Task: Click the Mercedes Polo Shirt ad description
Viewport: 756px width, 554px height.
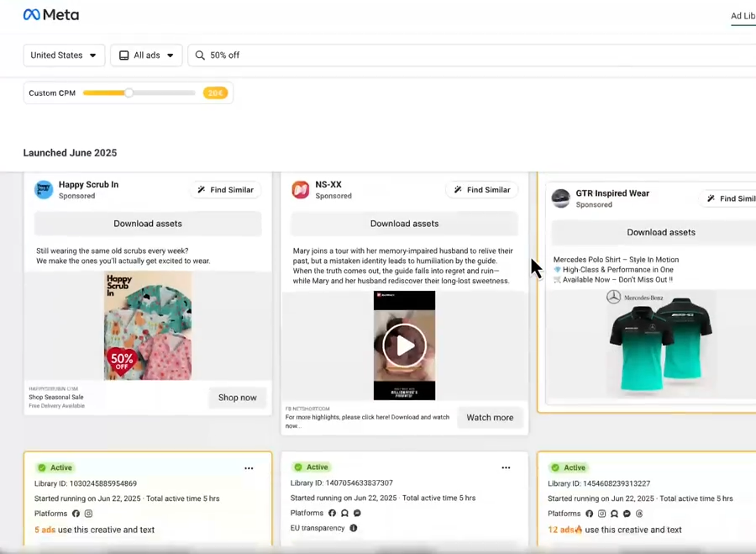Action: point(617,270)
